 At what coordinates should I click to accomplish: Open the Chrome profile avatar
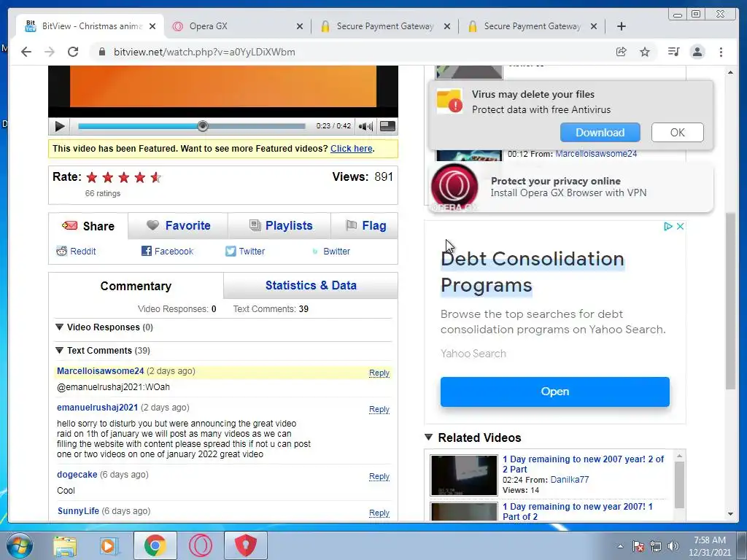(697, 52)
